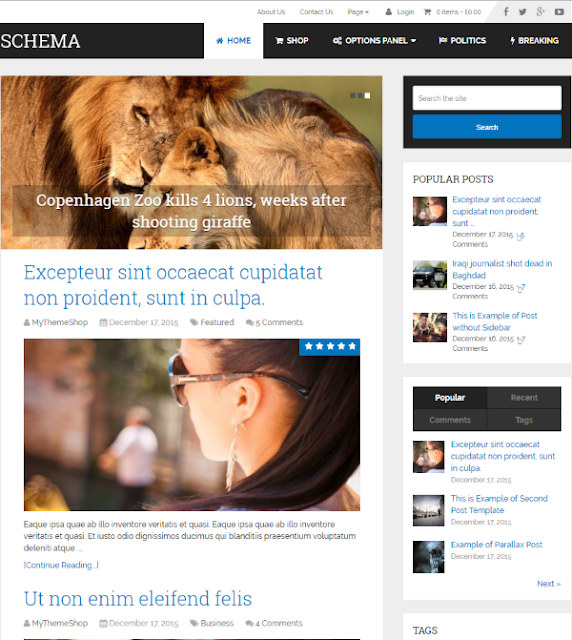The height and width of the screenshot is (640, 572).
Task: Select the middle slider dot on lion banner
Action: [360, 96]
